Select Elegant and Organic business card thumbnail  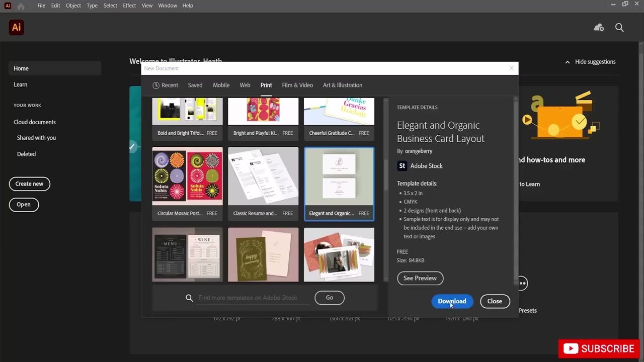[339, 176]
